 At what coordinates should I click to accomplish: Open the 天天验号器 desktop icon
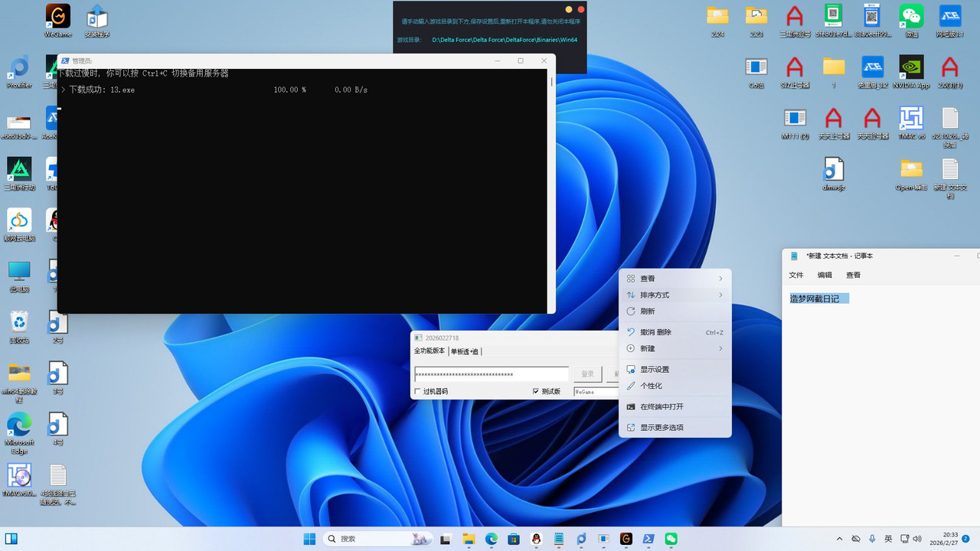(872, 122)
